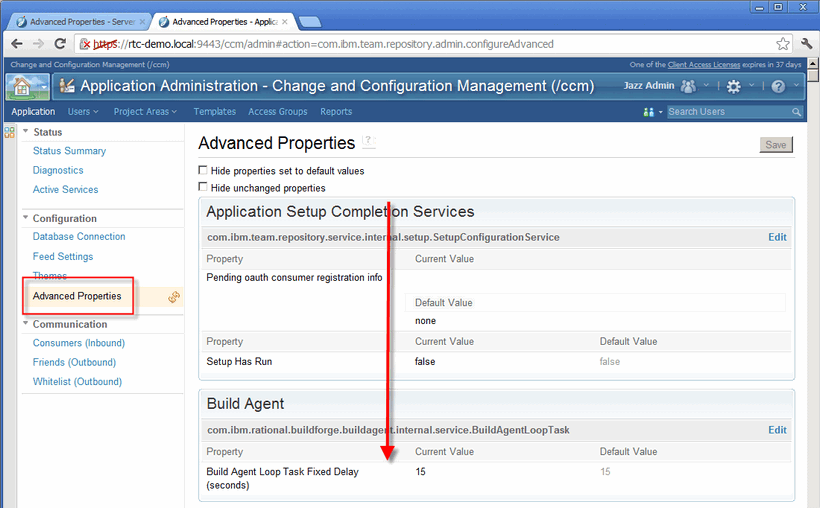Collapse the Status section
Viewport: 820px width, 508px height.
[26, 131]
